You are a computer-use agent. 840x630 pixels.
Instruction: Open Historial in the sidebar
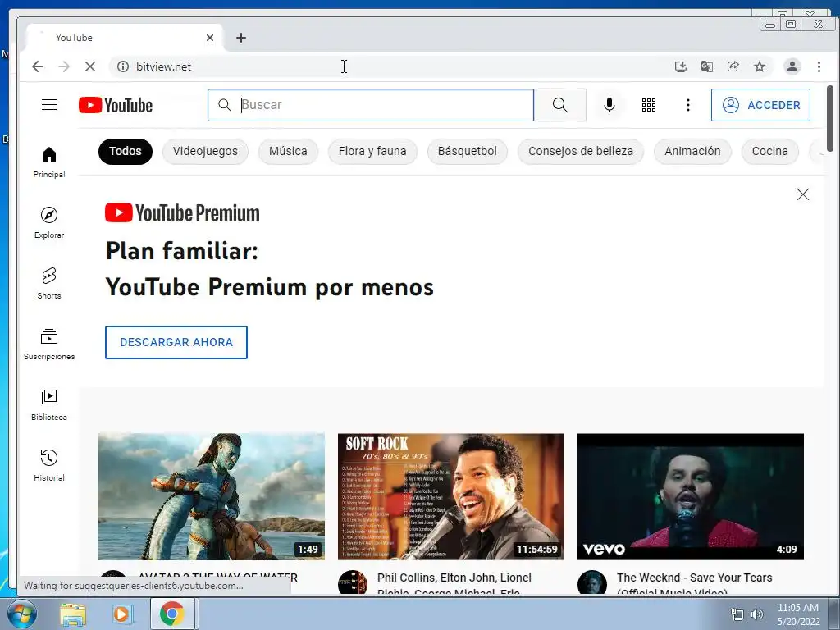point(49,465)
